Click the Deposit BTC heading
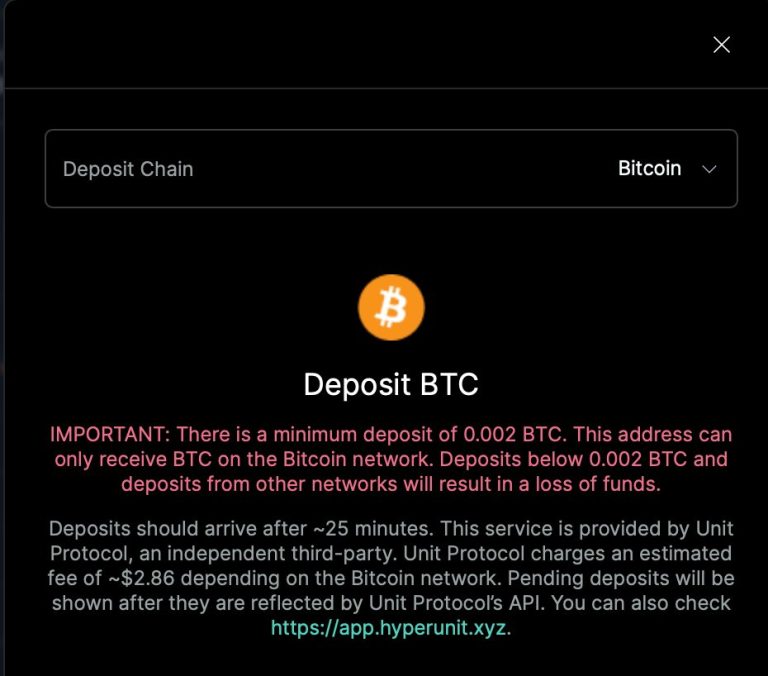The image size is (768, 676). point(391,384)
